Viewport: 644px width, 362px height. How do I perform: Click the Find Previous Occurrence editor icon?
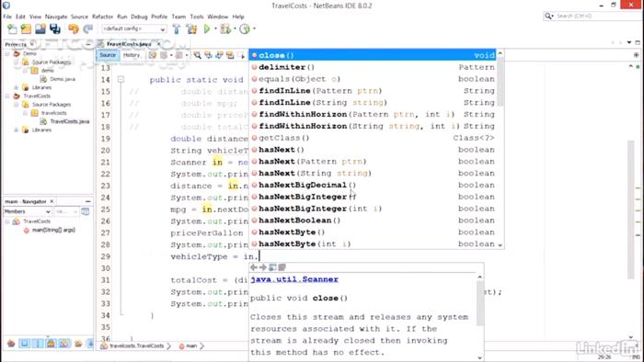point(208,55)
